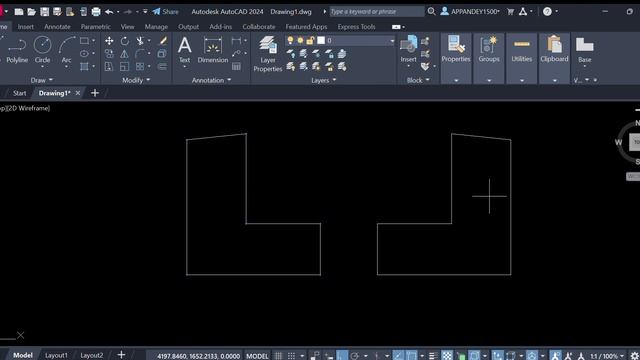Image resolution: width=640 pixels, height=360 pixels.
Task: Click the APPANDEY1500 account button
Action: click(x=470, y=12)
